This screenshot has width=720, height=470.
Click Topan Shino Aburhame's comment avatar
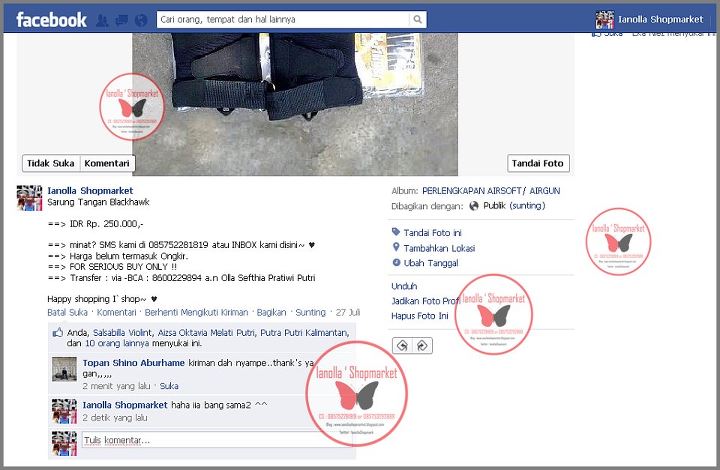point(64,369)
